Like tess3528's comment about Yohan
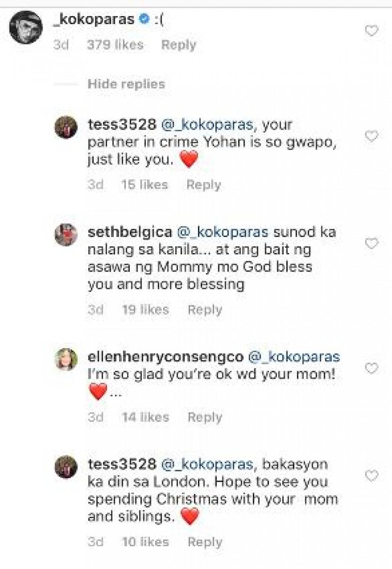The width and height of the screenshot is (392, 569). pyautogui.click(x=371, y=136)
